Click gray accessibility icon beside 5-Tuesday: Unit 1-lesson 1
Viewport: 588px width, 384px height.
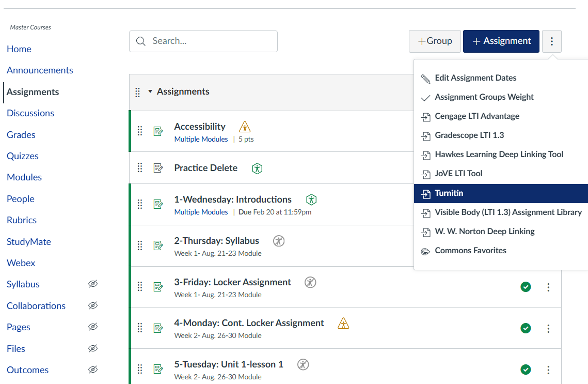(303, 364)
